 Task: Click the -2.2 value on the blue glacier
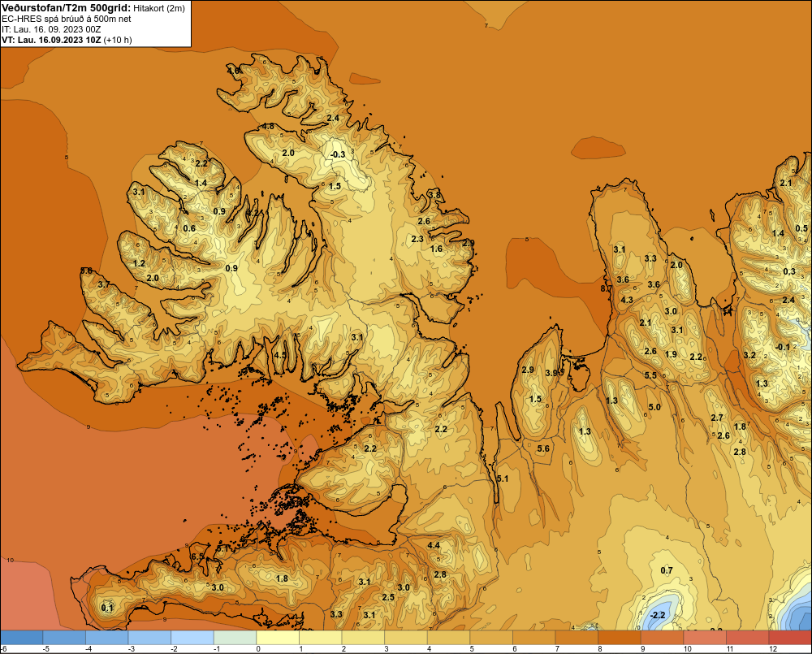[657, 615]
